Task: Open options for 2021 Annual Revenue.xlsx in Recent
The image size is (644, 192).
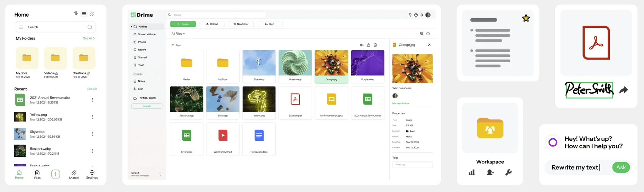Action: click(92, 100)
